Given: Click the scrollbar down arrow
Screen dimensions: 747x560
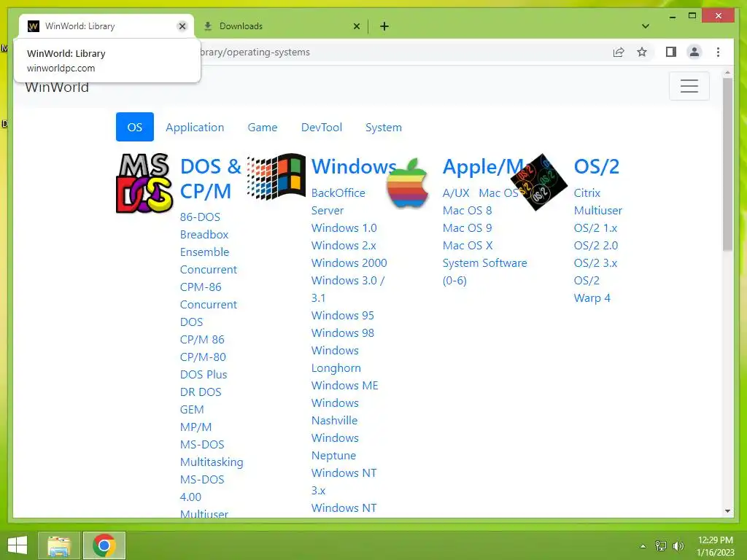Looking at the screenshot, I should point(727,511).
